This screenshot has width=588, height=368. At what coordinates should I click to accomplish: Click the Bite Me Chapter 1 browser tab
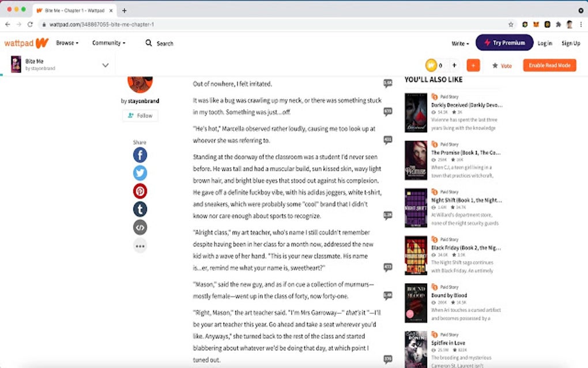tap(74, 10)
